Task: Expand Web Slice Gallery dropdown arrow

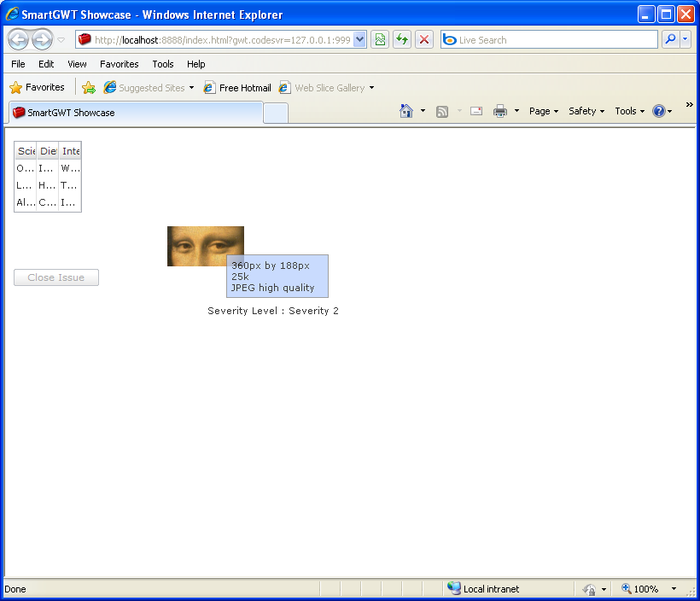Action: 371,88
